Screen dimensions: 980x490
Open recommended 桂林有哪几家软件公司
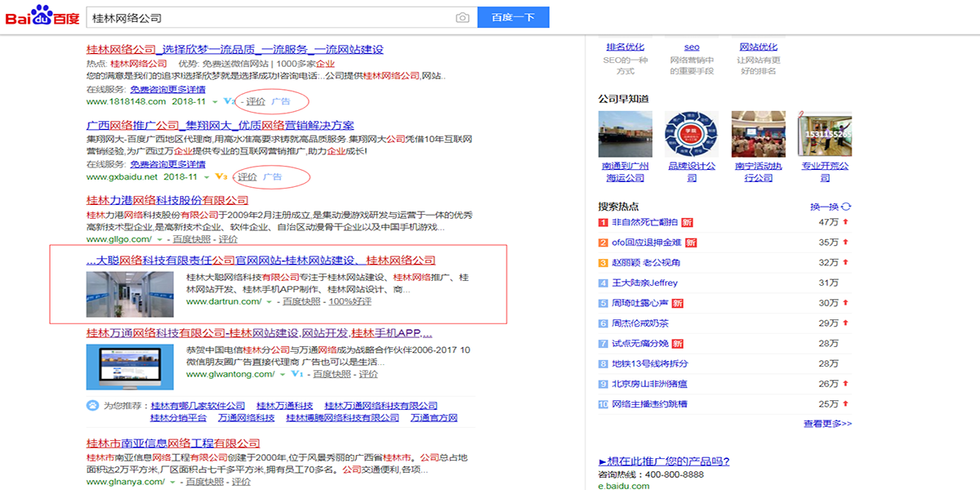196,406
